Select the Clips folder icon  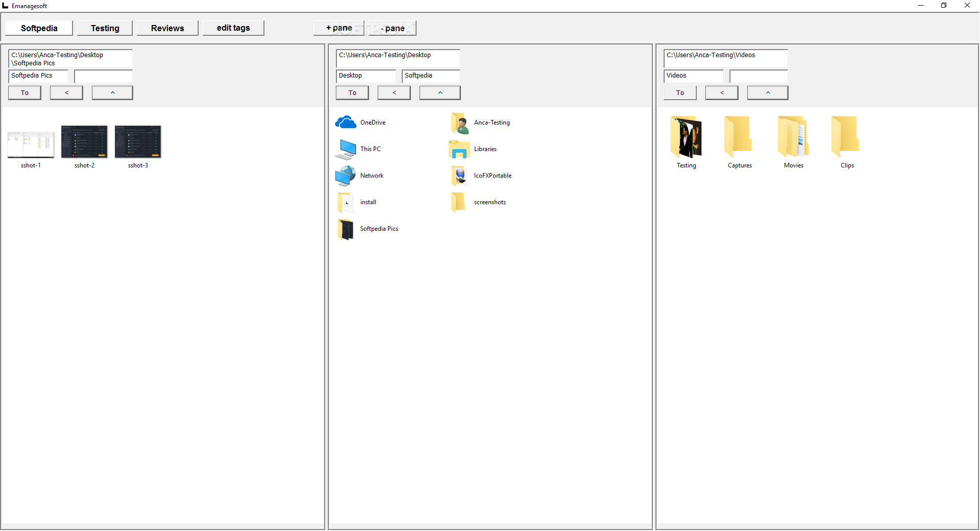[x=846, y=136]
